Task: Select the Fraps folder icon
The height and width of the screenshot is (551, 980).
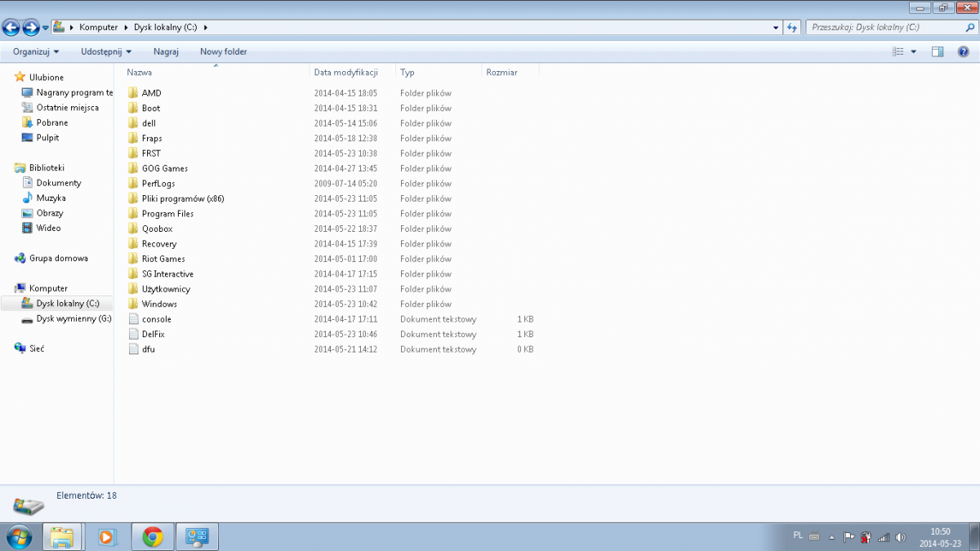Action: pyautogui.click(x=134, y=138)
